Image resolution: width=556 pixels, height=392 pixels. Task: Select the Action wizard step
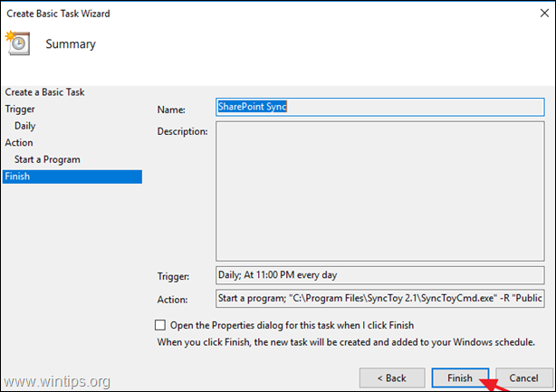[x=19, y=142]
